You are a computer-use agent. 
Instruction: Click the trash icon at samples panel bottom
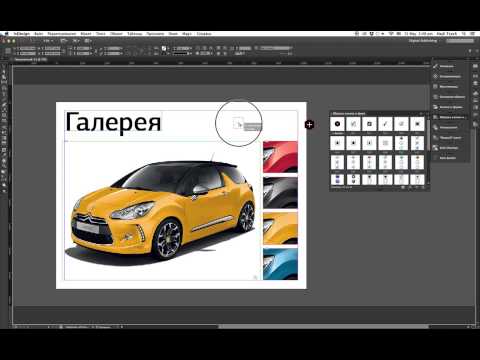tap(423, 188)
